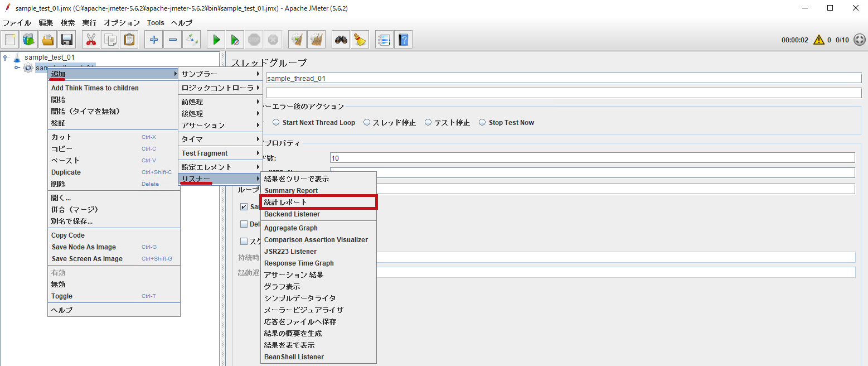868x366 pixels.
Task: Toggle the thread group node expander handle
Action: tap(17, 68)
